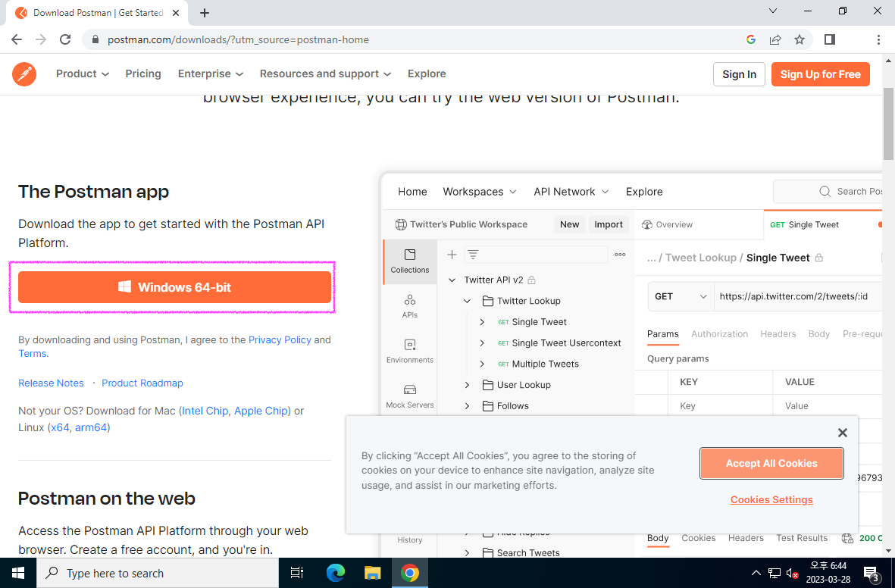Click the network tray icon
The image size is (895, 588).
click(774, 573)
